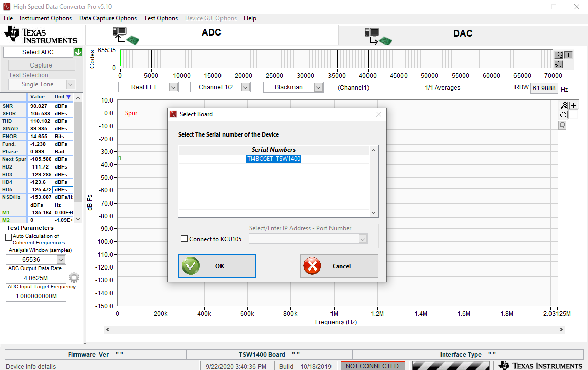Click the green down-arrow next to Select ADC
Viewport: 588px width, 370px height.
coord(78,52)
